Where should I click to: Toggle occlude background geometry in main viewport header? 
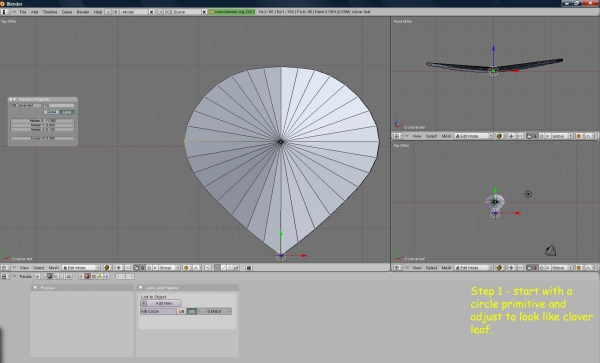[x=236, y=268]
